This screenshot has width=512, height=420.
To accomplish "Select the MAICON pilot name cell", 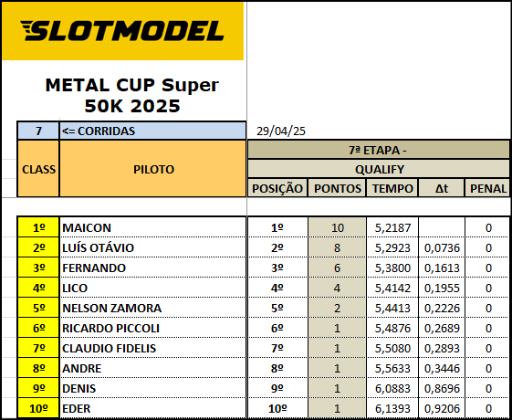I will coord(152,227).
